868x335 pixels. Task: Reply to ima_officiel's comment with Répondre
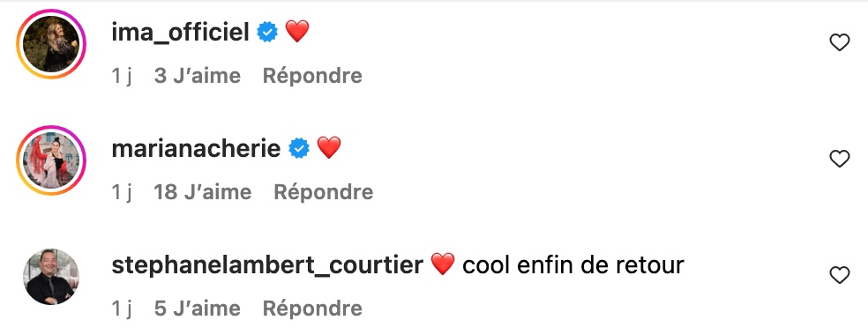312,76
